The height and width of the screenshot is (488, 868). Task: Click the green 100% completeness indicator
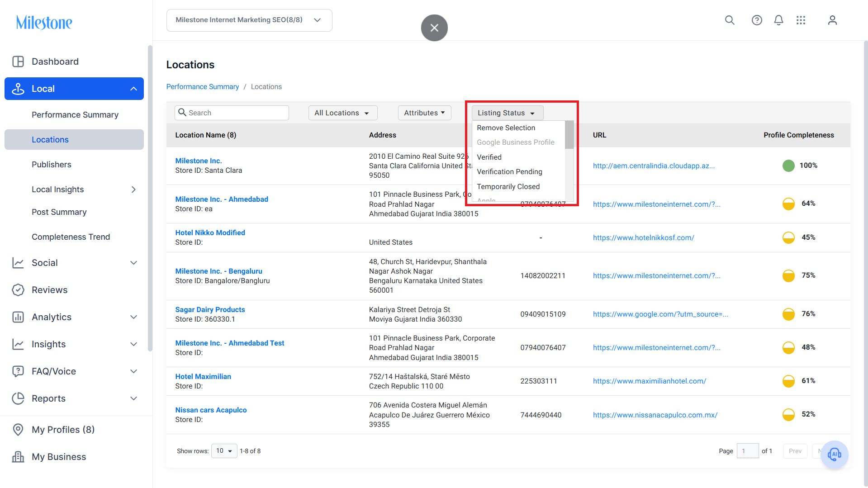click(x=788, y=166)
